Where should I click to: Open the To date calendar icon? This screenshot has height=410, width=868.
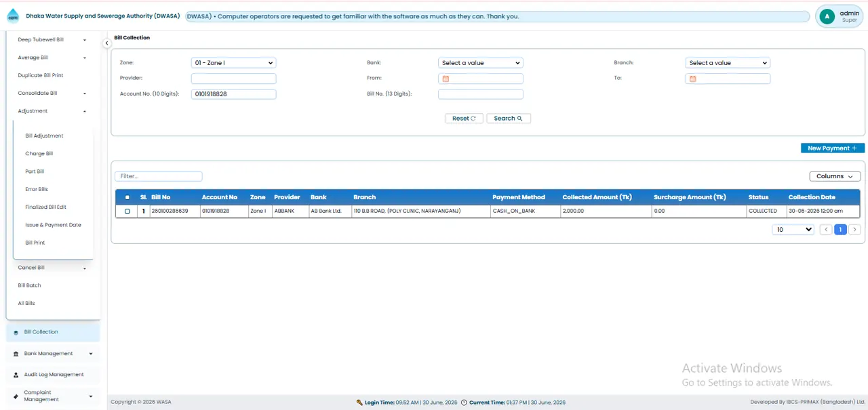(x=693, y=79)
